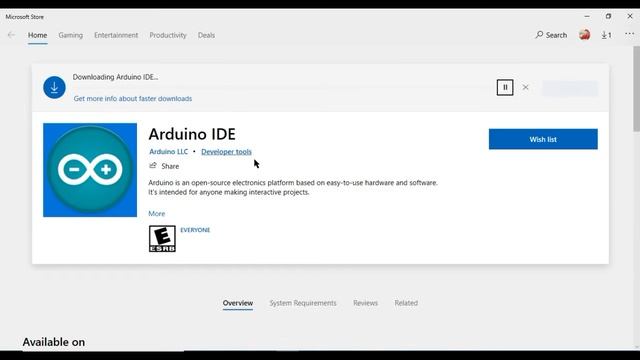640x360 pixels.
Task: Open the See more ellipsis menu
Action: 629,35
